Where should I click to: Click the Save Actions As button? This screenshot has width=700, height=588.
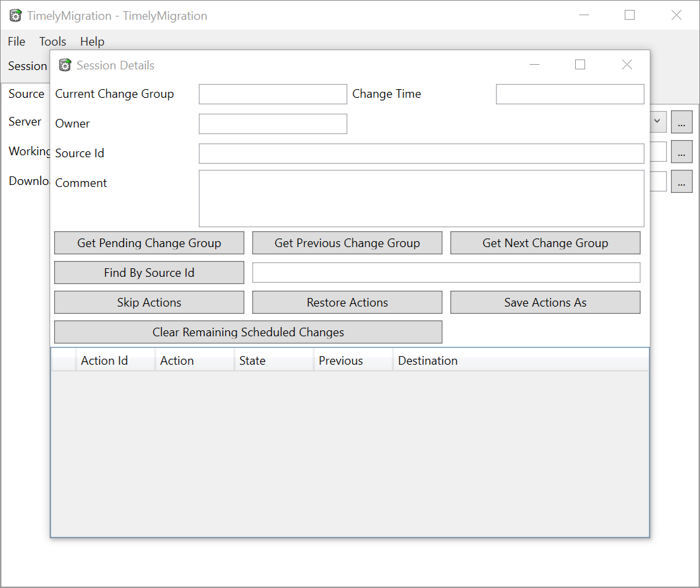[x=545, y=303]
